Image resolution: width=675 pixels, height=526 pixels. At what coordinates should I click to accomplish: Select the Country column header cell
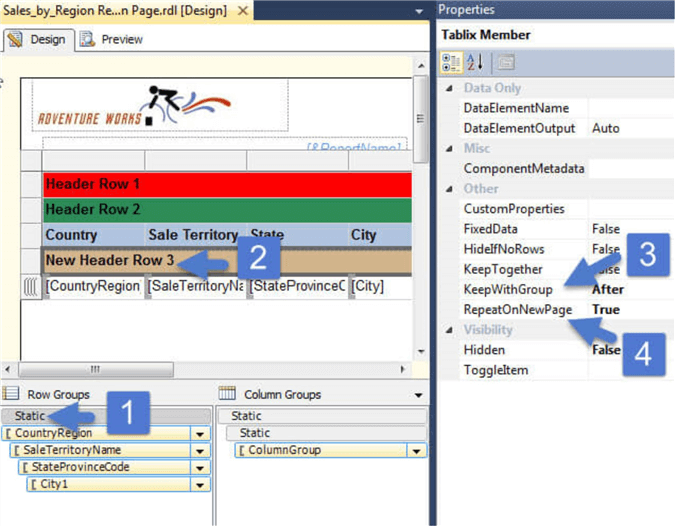[x=93, y=235]
